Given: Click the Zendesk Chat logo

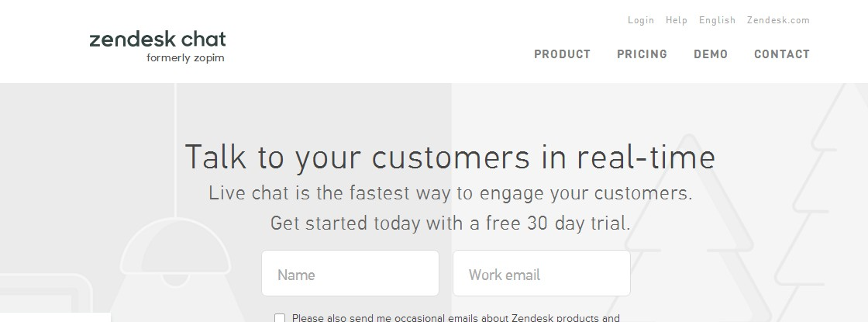Looking at the screenshot, I should tap(157, 40).
